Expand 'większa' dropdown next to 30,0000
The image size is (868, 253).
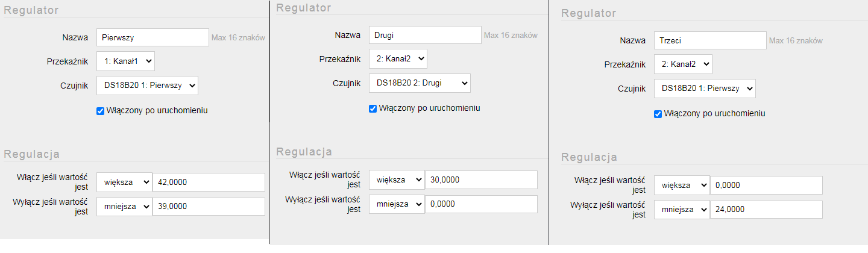pyautogui.click(x=397, y=180)
